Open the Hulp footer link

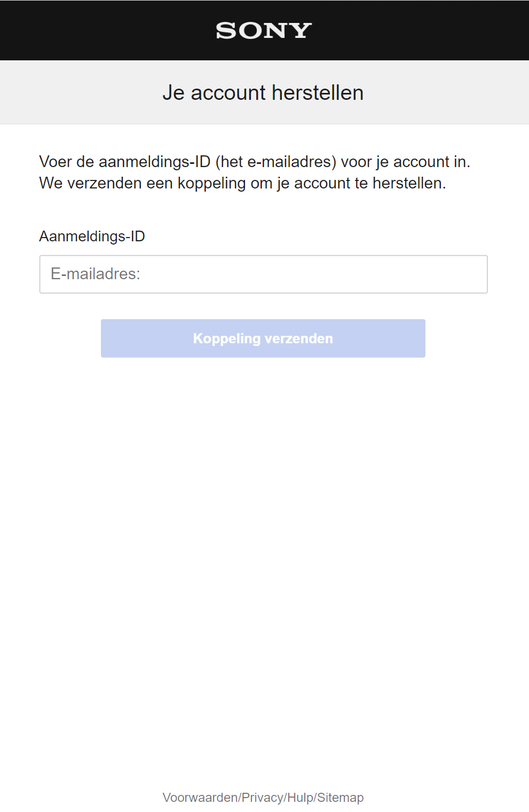point(300,798)
